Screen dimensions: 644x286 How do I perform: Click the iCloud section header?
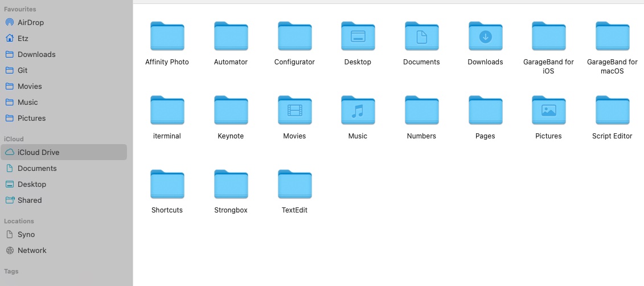(x=14, y=140)
